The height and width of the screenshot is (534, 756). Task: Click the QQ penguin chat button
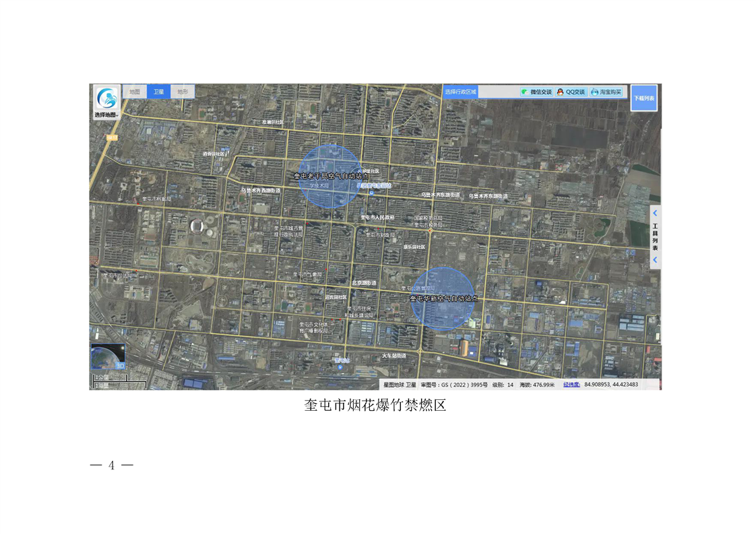pyautogui.click(x=571, y=92)
